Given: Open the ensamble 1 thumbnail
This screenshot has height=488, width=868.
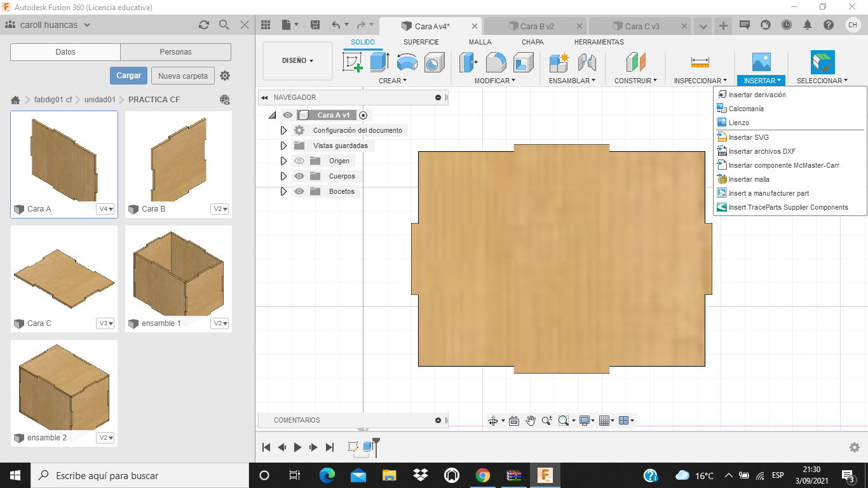Looking at the screenshot, I should pos(178,272).
